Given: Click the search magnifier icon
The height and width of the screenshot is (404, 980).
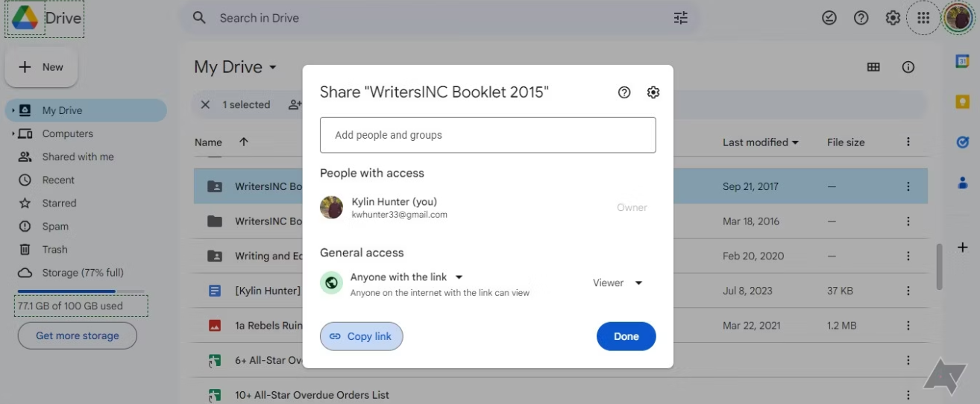Looking at the screenshot, I should coord(199,18).
